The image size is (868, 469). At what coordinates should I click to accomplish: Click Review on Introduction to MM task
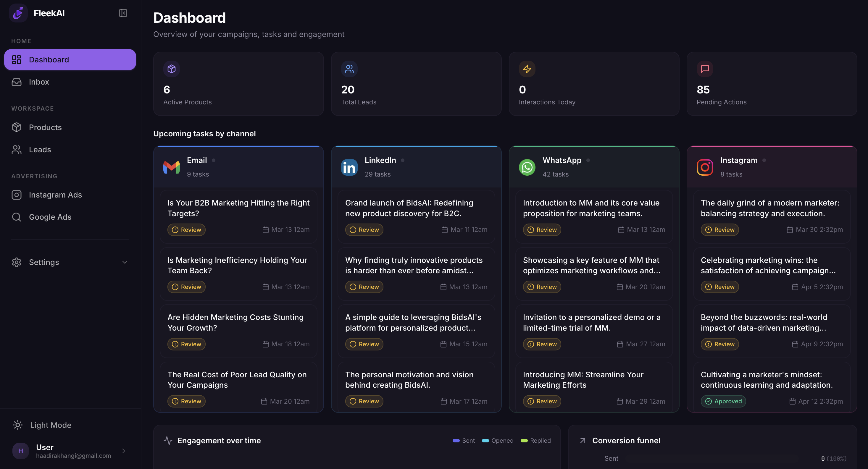pyautogui.click(x=542, y=230)
